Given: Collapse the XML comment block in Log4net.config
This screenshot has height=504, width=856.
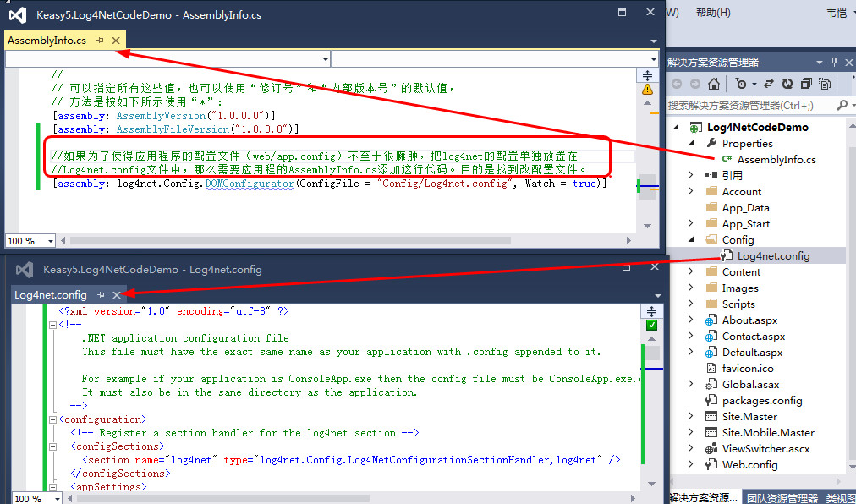Looking at the screenshot, I should tap(53, 325).
